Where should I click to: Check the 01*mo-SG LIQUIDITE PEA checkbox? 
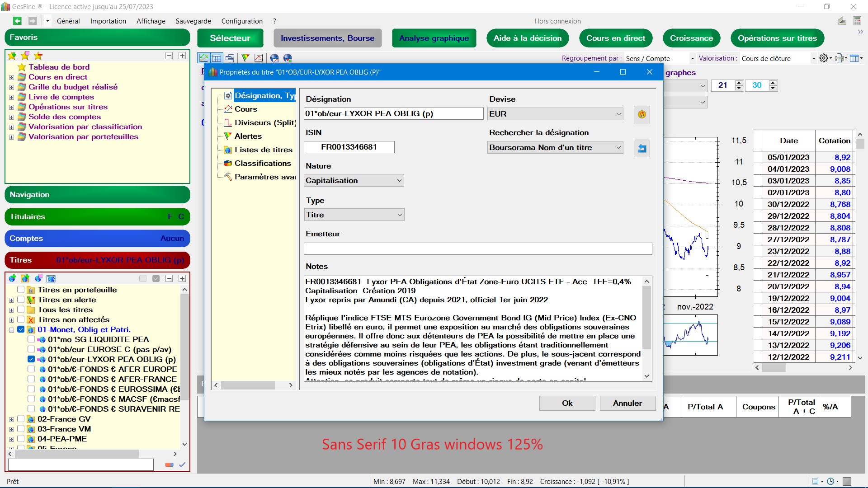(31, 339)
